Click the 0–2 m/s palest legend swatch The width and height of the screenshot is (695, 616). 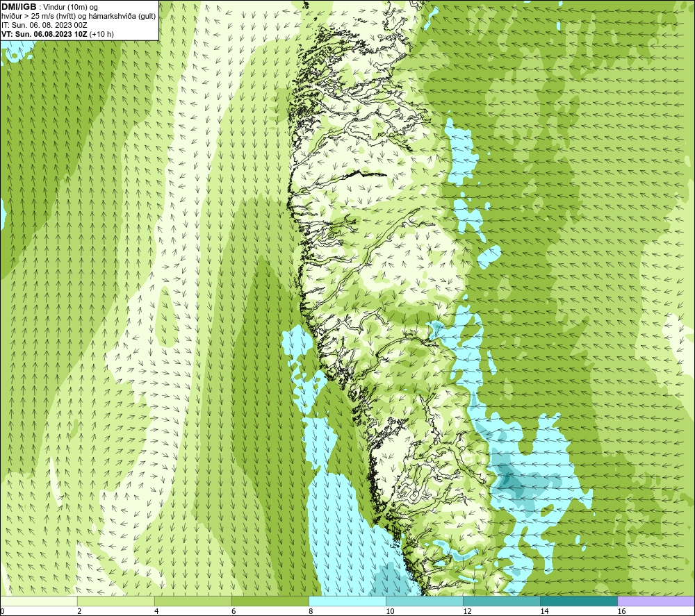click(x=39, y=601)
